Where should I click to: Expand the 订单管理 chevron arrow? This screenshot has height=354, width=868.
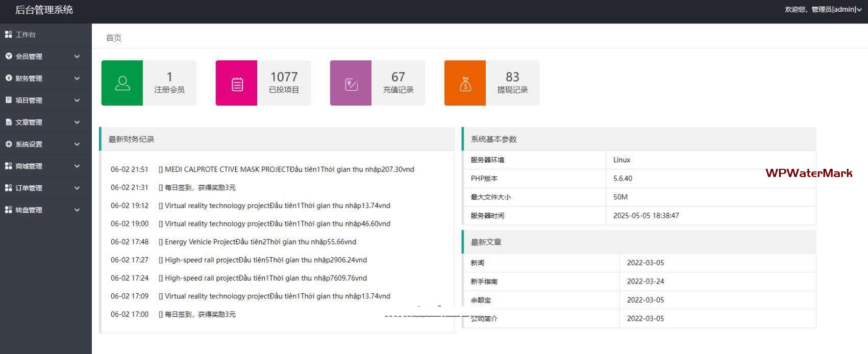77,188
